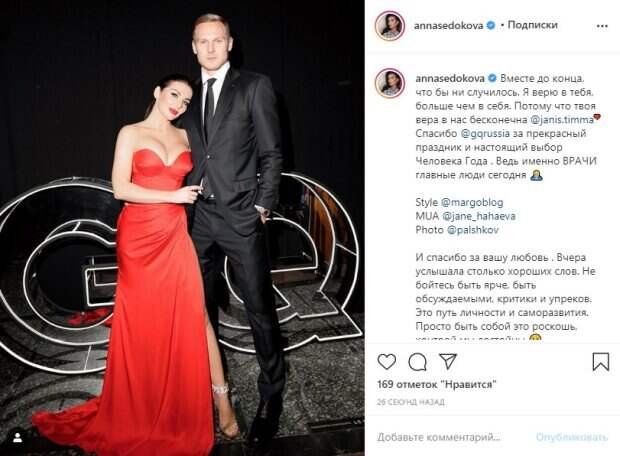Share post using the paper plane icon

(448, 361)
